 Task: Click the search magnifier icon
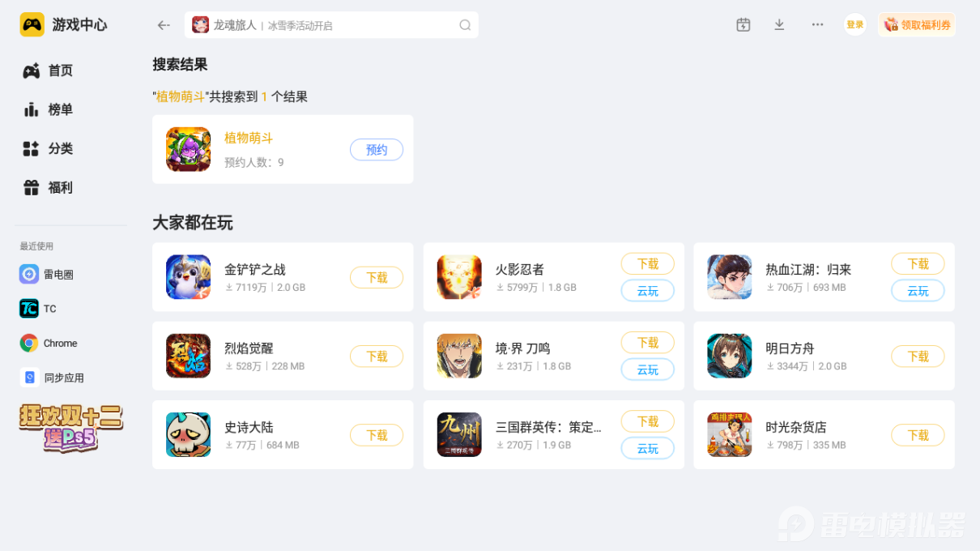(465, 25)
